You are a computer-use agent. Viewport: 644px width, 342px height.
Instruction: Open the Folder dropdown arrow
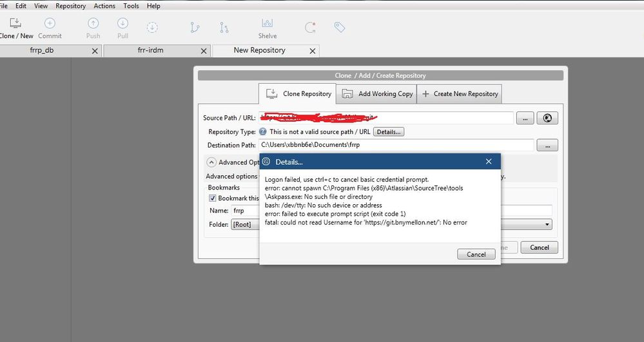click(547, 225)
